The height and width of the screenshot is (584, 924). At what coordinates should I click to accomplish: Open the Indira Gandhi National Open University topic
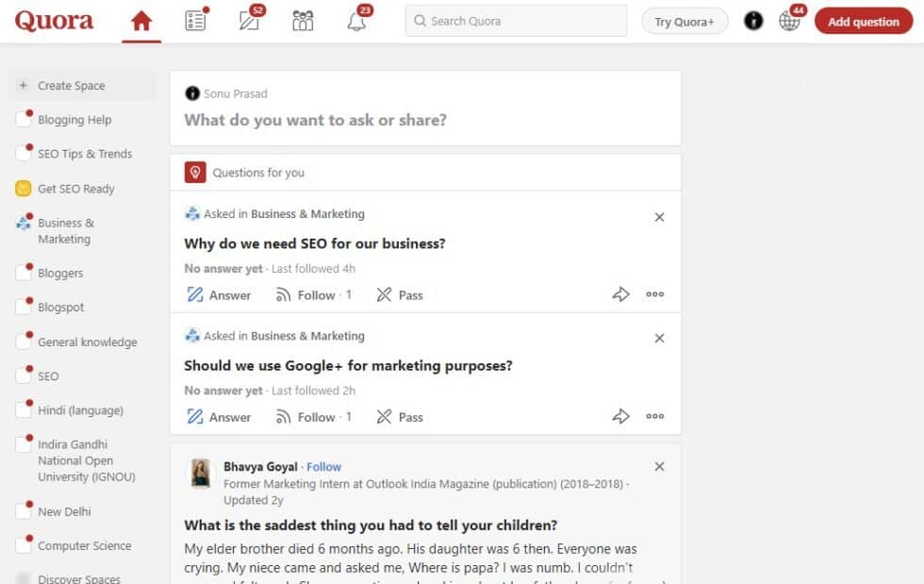87,460
